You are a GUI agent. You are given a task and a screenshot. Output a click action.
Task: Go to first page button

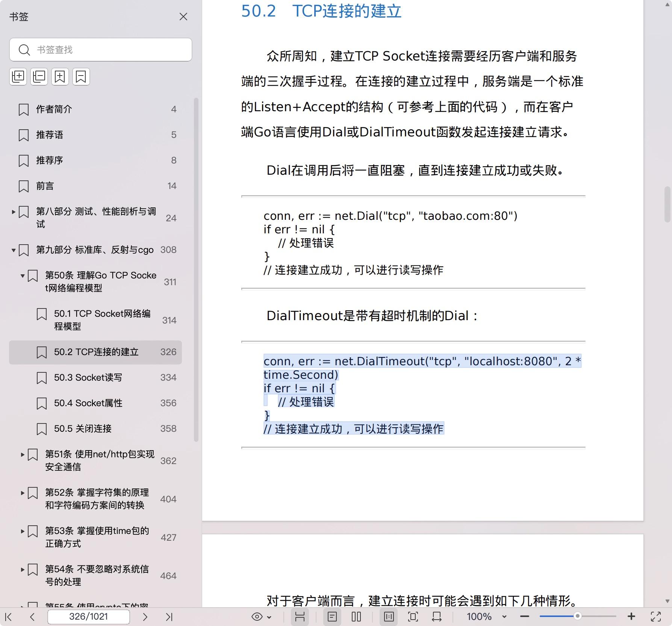tap(9, 617)
